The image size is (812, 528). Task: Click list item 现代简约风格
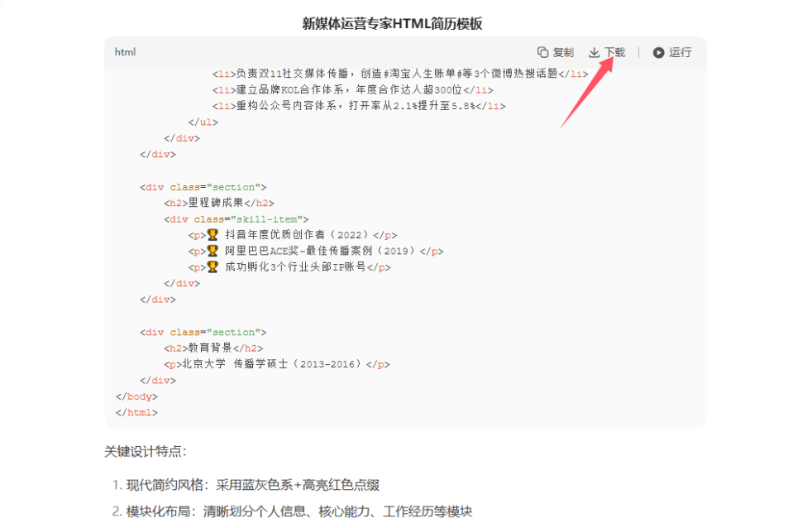tap(252, 485)
